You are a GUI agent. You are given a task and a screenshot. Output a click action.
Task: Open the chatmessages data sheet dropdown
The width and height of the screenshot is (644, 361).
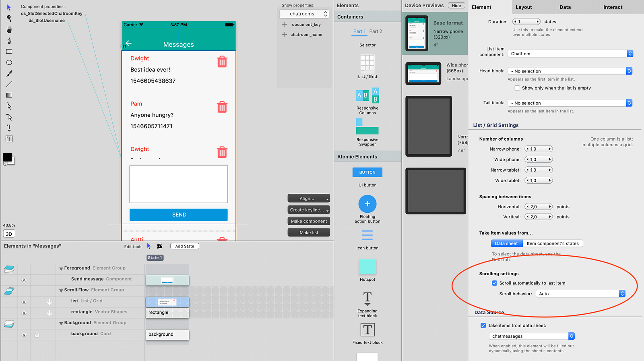coord(532,336)
